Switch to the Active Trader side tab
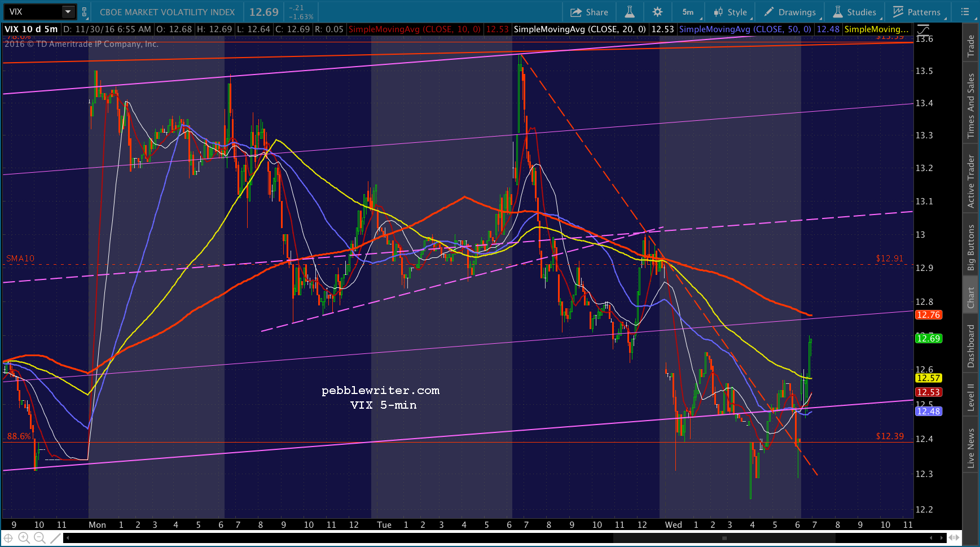 point(971,181)
